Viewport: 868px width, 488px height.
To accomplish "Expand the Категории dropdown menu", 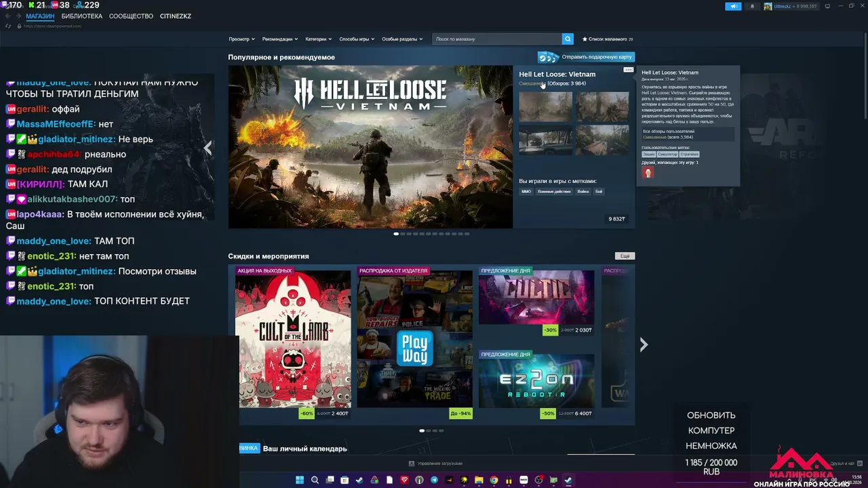I will coord(319,39).
